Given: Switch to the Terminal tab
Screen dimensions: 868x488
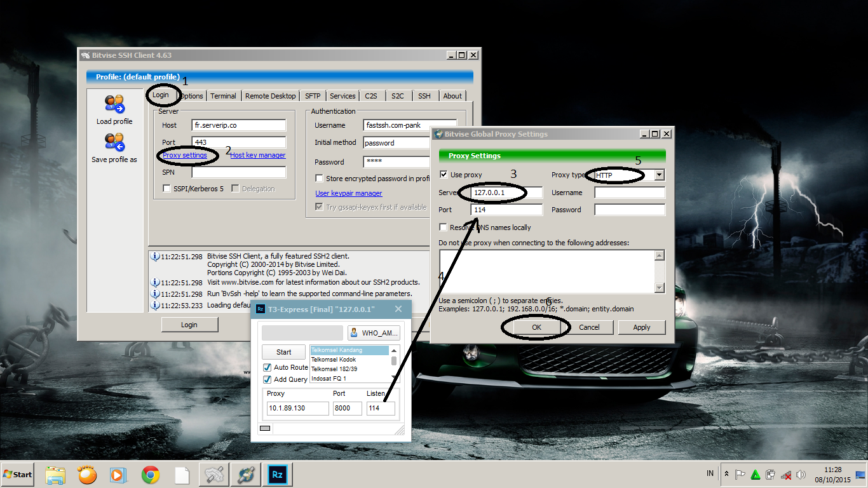Looking at the screenshot, I should click(223, 96).
